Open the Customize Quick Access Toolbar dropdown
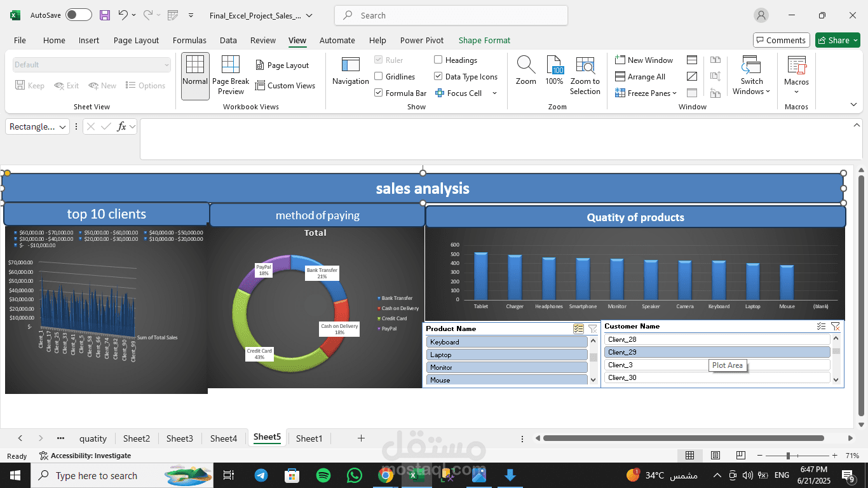Viewport: 868px width, 488px height. pos(191,15)
